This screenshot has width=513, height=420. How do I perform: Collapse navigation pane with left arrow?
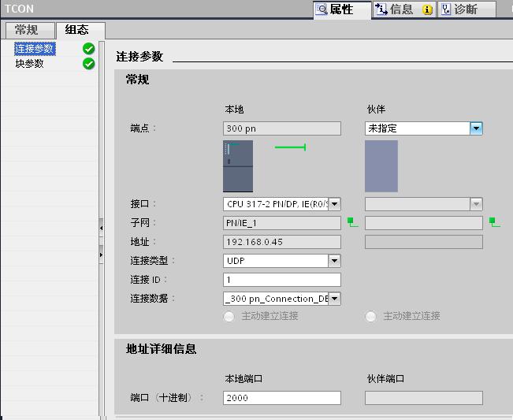(x=101, y=228)
